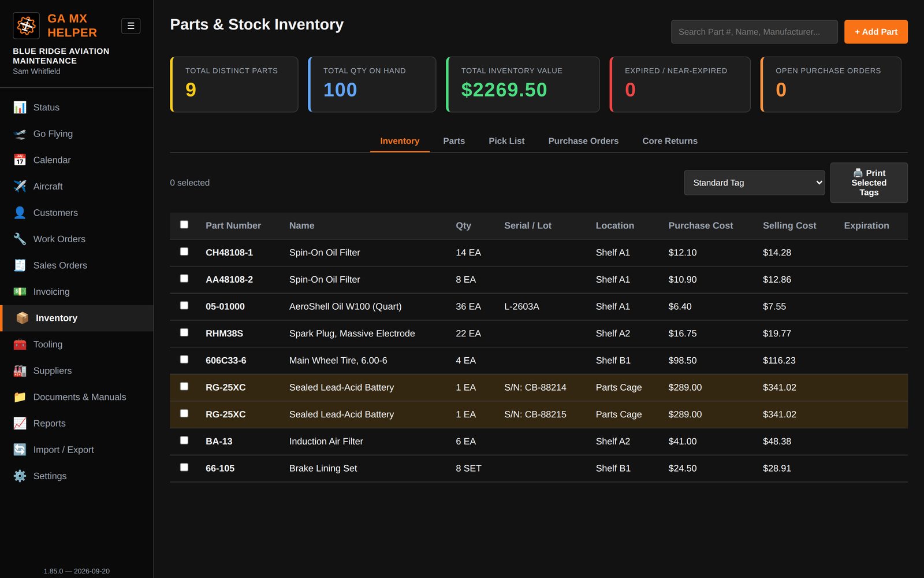
Task: Open the Calendar icon in sidebar
Action: (20, 160)
